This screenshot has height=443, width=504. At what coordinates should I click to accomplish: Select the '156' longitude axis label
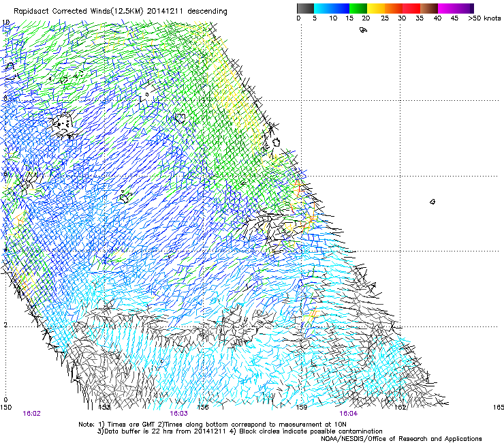pos(203,408)
